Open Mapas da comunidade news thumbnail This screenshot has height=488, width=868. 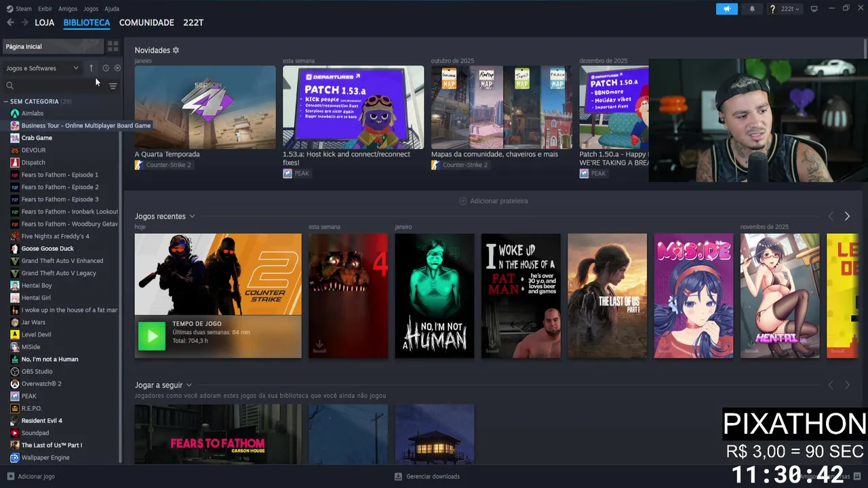coord(502,107)
